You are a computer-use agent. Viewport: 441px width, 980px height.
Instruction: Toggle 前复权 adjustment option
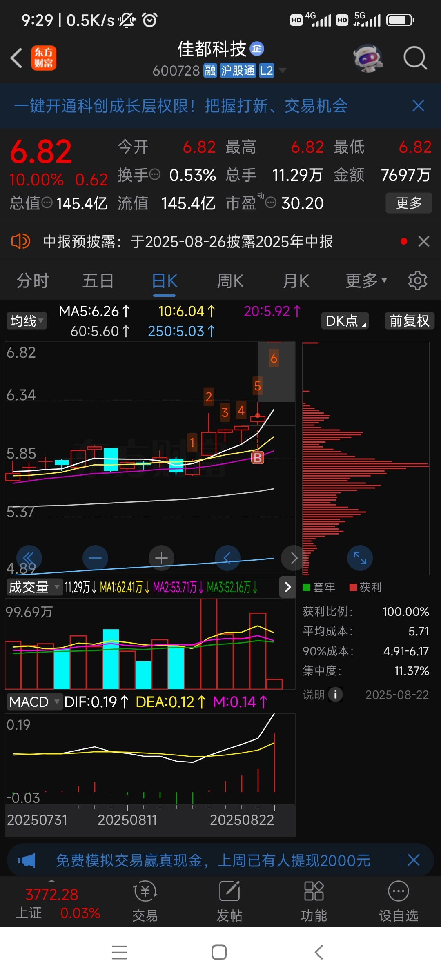(410, 321)
